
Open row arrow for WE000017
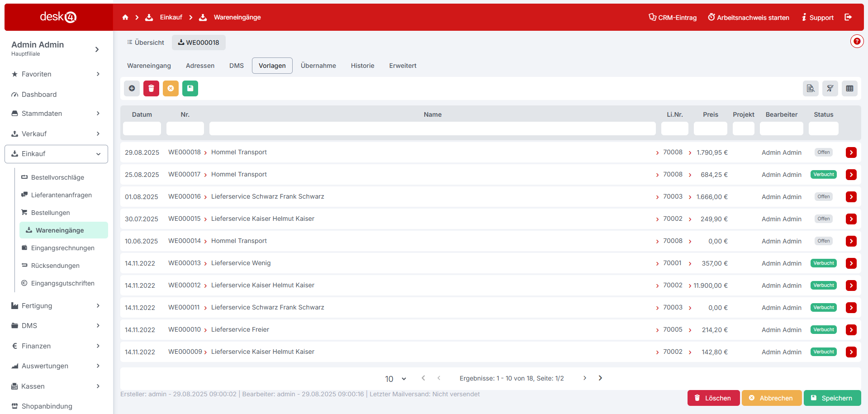851,175
